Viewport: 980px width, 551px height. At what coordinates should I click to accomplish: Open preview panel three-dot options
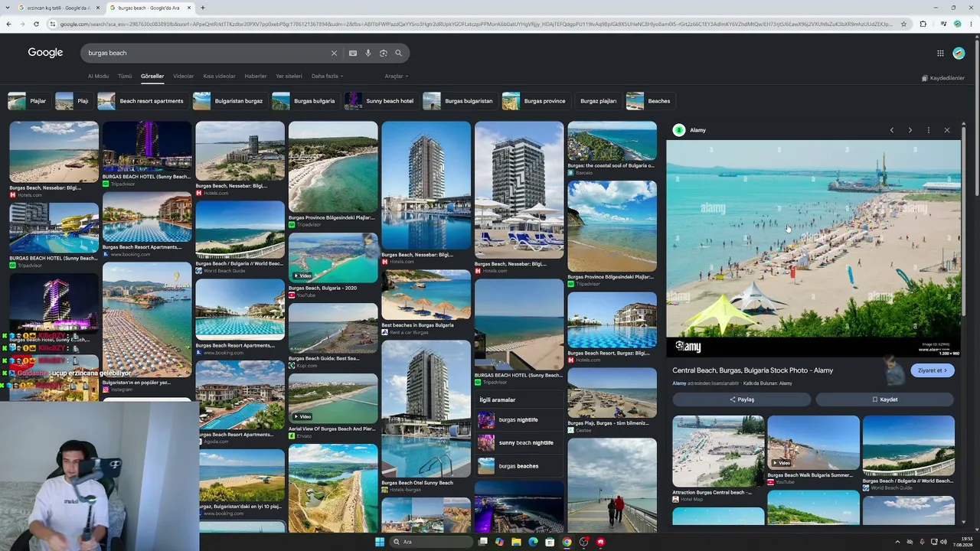click(x=929, y=130)
